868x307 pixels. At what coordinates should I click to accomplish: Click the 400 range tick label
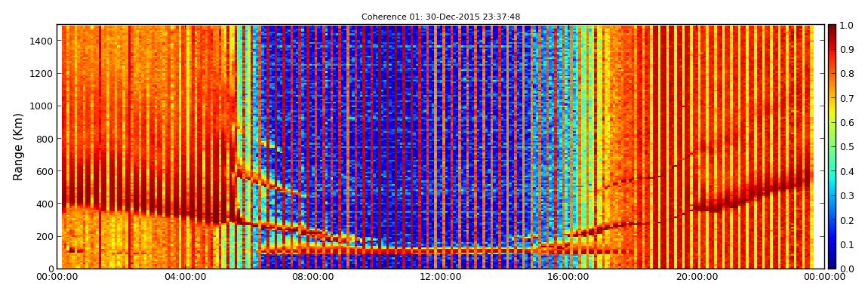point(45,204)
